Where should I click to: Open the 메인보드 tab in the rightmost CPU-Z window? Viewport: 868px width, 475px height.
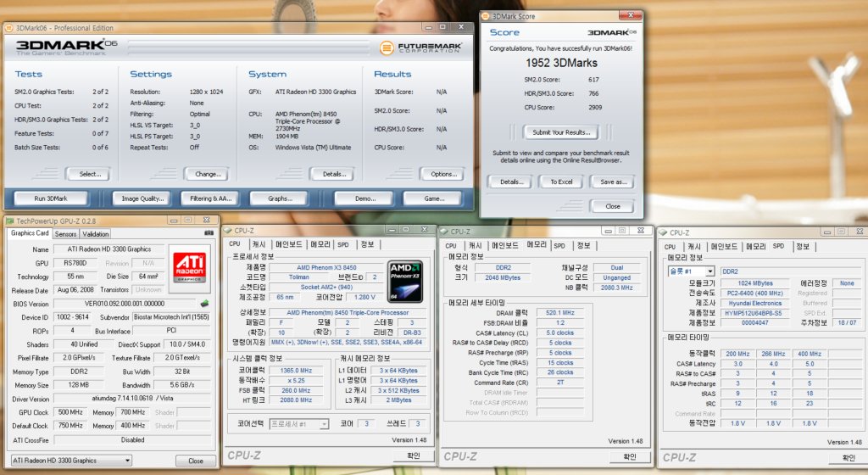[724, 246]
